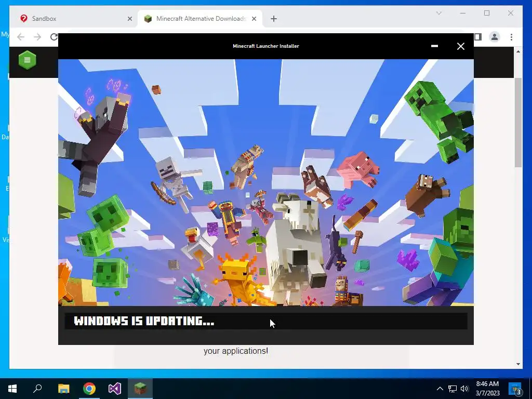Open Windows taskbar search
This screenshot has width=532, height=399.
(x=37, y=389)
